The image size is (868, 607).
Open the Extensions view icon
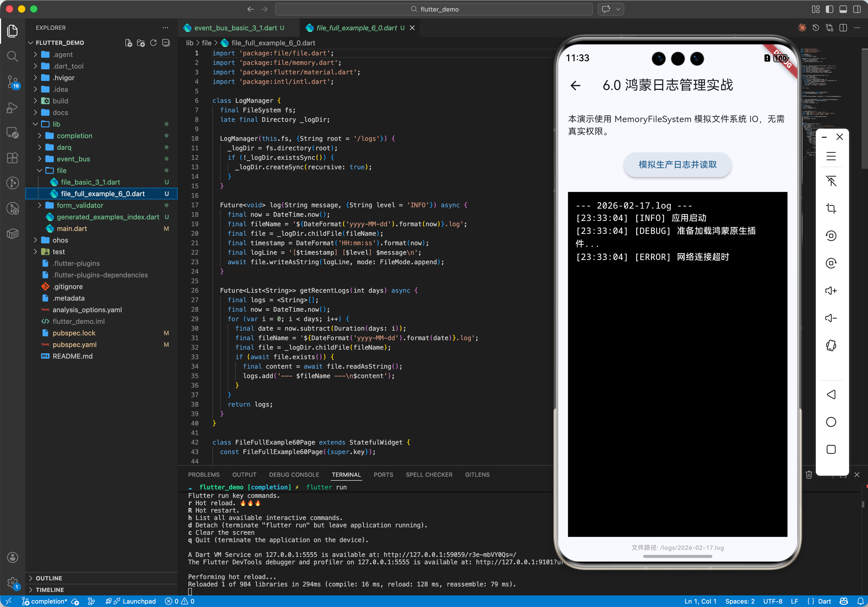[12, 158]
